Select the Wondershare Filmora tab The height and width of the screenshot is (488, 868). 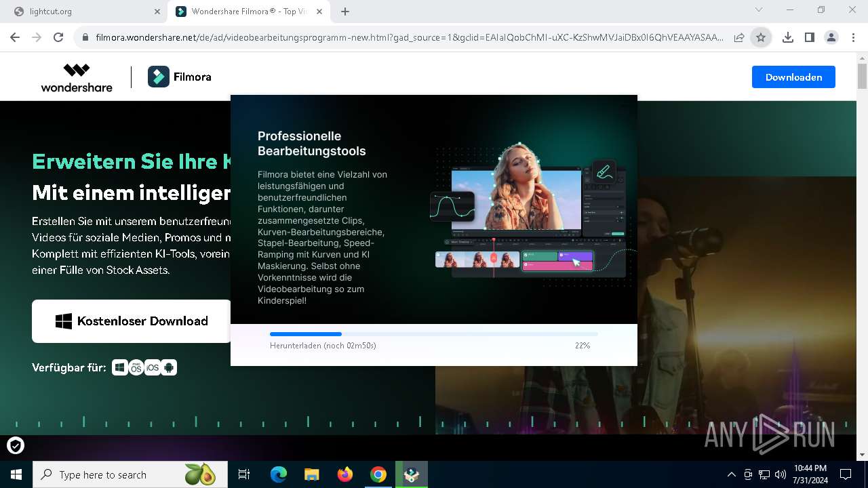tap(250, 12)
